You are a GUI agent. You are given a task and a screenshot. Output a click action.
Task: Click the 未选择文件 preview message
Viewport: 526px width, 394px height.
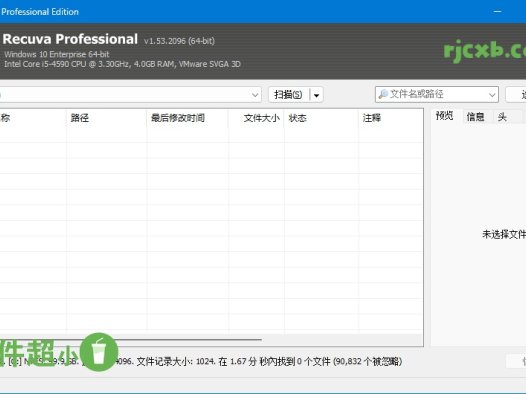coord(504,234)
